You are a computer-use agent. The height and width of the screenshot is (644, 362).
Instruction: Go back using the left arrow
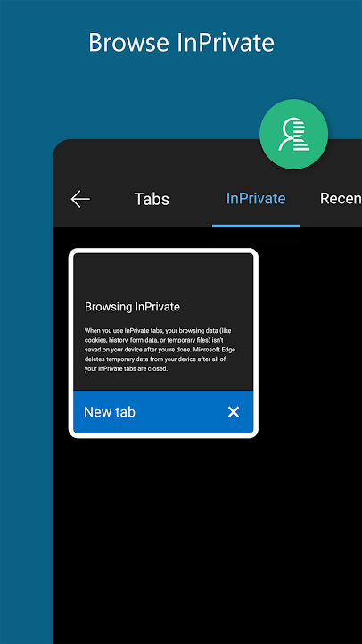click(80, 199)
